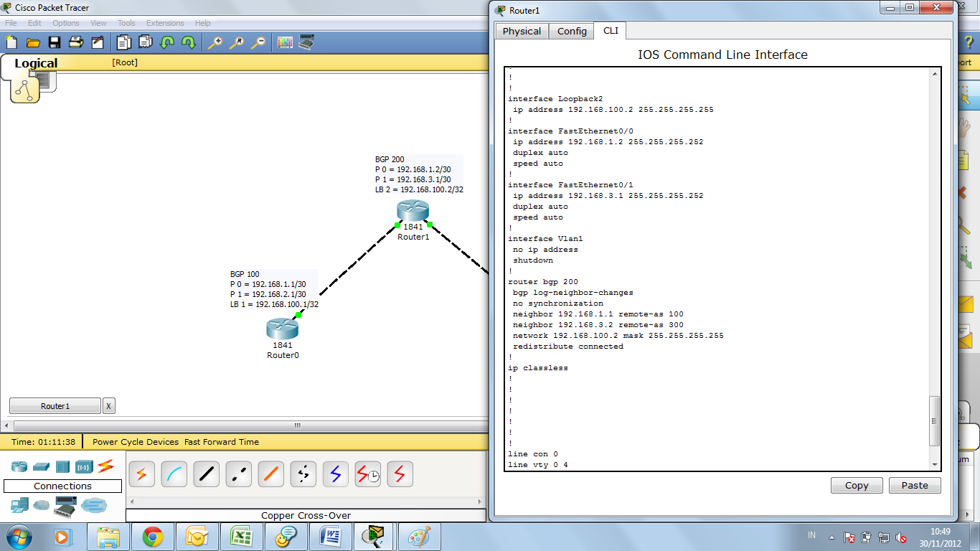Click the Paste toolbar icon

coord(146,42)
